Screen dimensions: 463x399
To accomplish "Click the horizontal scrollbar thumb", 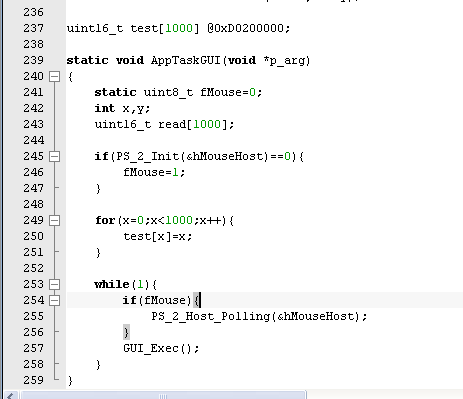I will click(x=163, y=395).
